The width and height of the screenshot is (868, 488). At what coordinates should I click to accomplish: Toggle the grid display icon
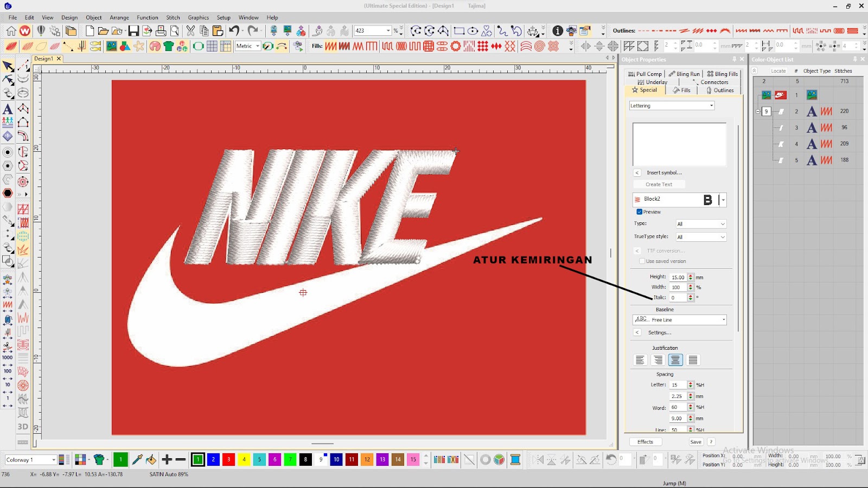point(212,46)
